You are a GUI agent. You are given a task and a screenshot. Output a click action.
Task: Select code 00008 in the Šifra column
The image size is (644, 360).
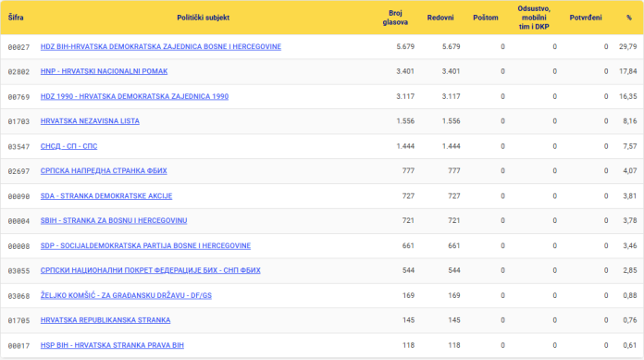(19, 246)
